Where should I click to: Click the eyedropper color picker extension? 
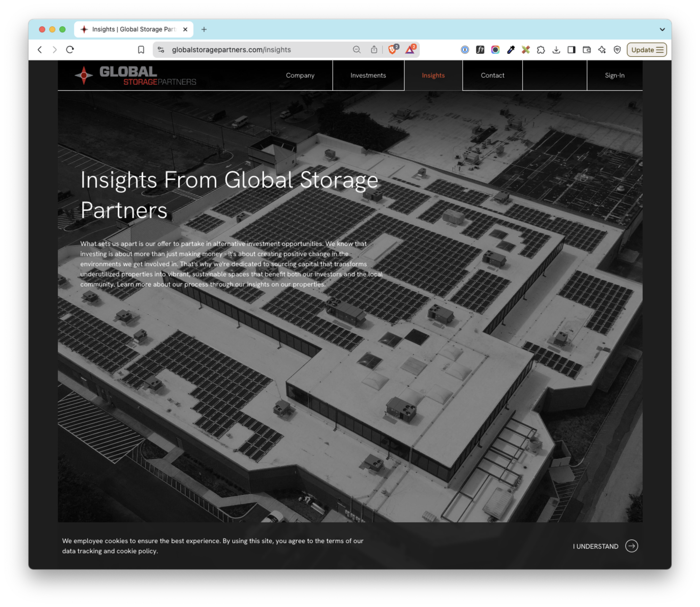(x=510, y=50)
